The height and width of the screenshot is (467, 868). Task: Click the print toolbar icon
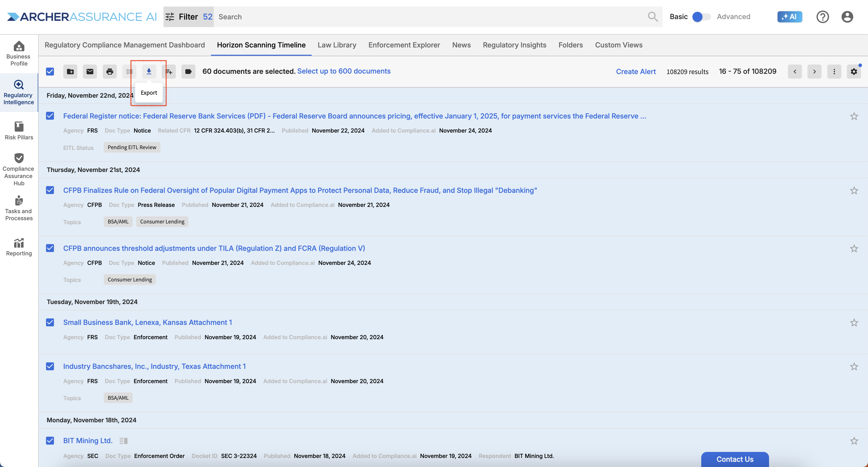[110, 72]
